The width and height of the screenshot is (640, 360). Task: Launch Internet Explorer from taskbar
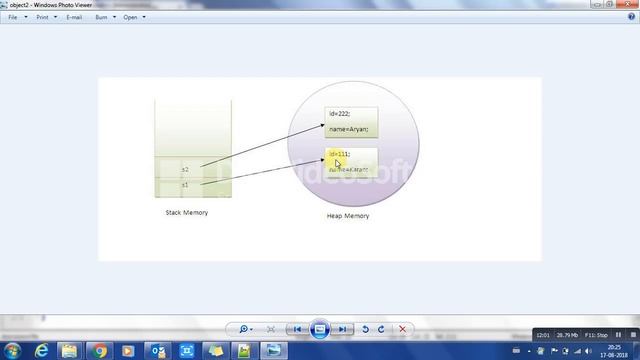tap(42, 351)
